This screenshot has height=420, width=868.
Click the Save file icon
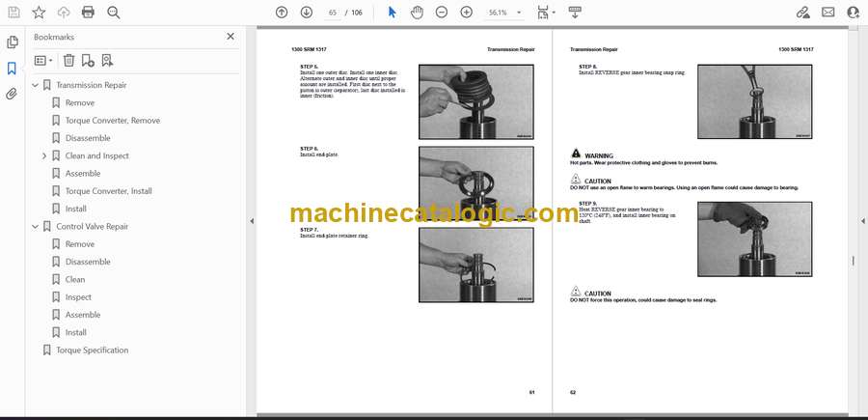click(x=14, y=13)
